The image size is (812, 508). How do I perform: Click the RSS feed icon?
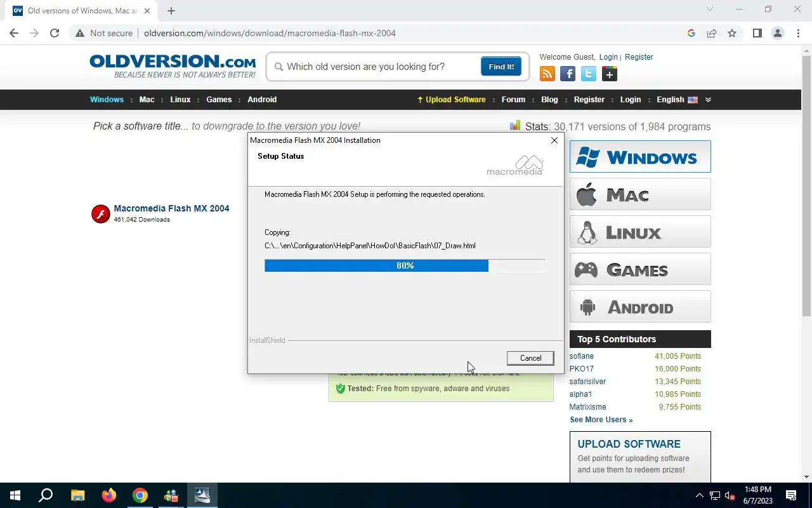[547, 74]
